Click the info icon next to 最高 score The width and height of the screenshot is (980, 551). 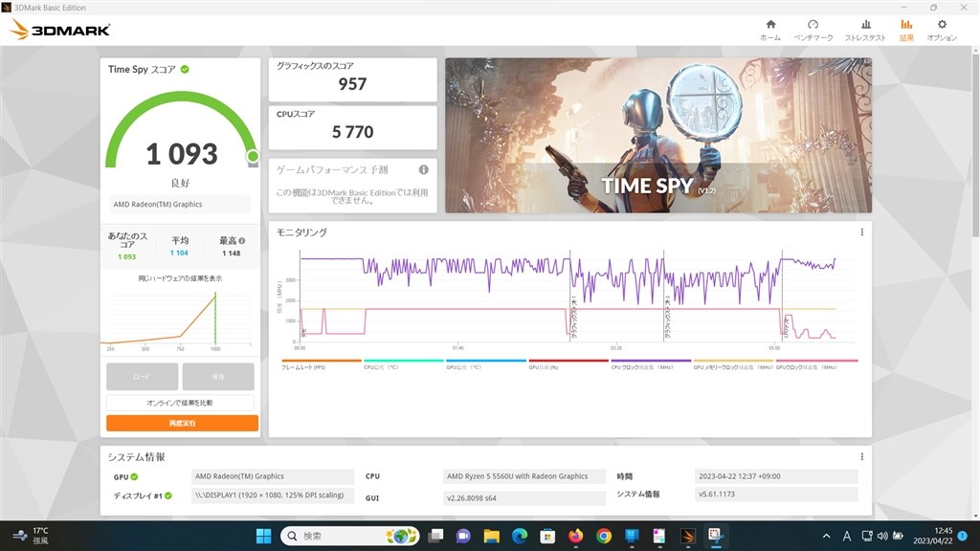point(242,240)
